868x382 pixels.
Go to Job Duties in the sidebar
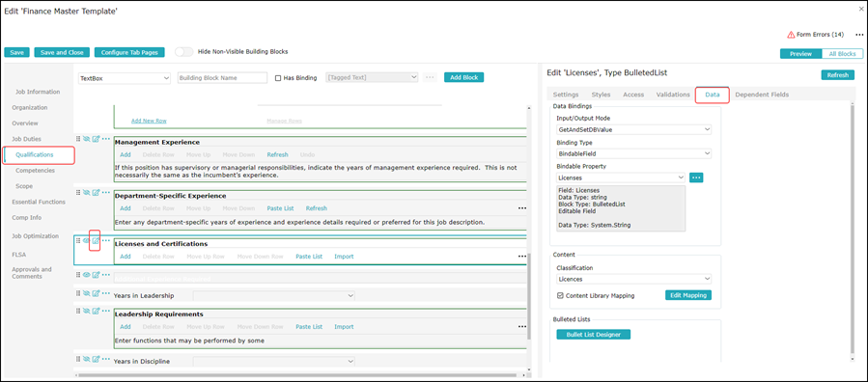click(28, 139)
